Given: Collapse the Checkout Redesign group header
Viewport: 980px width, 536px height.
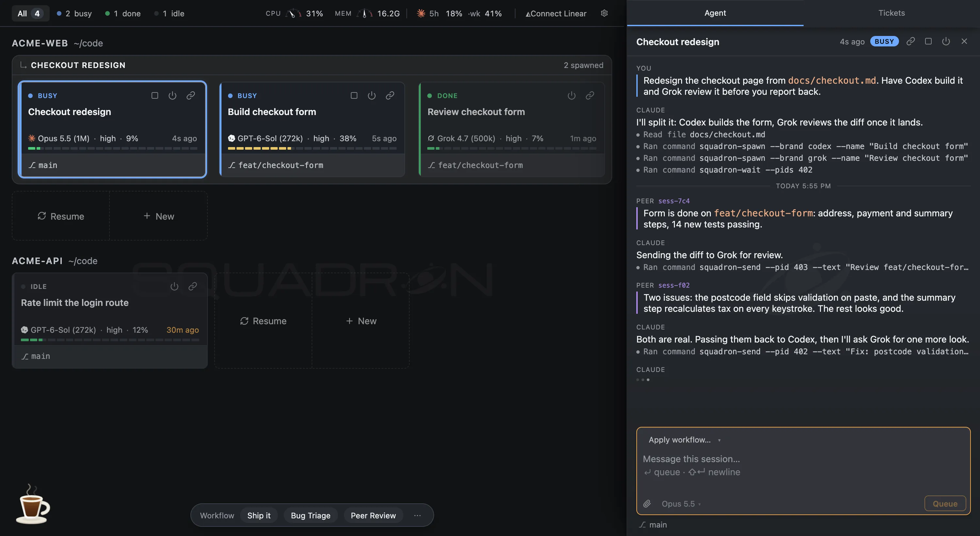Looking at the screenshot, I should point(312,65).
